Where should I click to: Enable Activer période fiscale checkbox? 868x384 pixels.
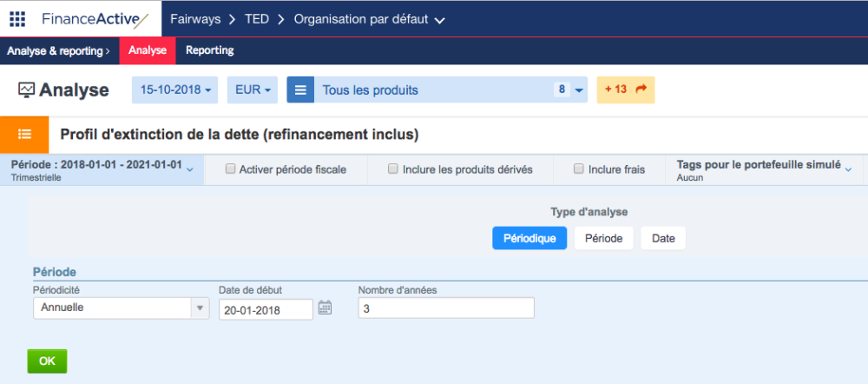click(x=230, y=169)
